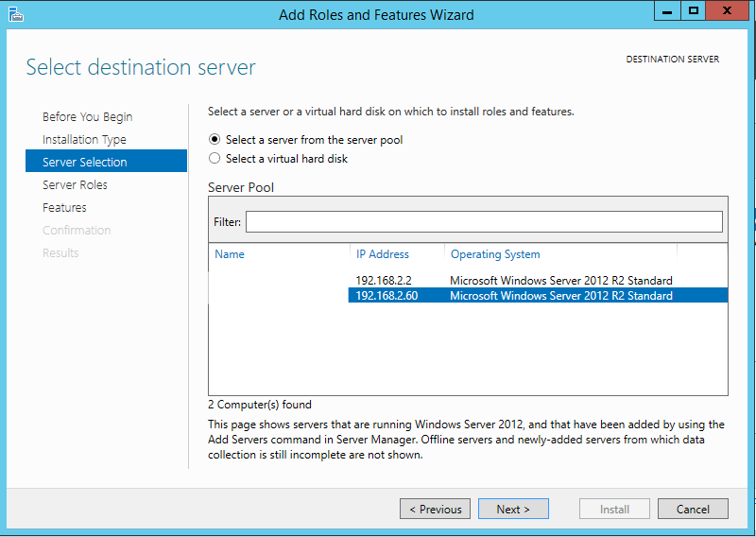Click OS cell of the 192.168.2.2 row
The width and height of the screenshot is (756, 537).
pyautogui.click(x=560, y=281)
